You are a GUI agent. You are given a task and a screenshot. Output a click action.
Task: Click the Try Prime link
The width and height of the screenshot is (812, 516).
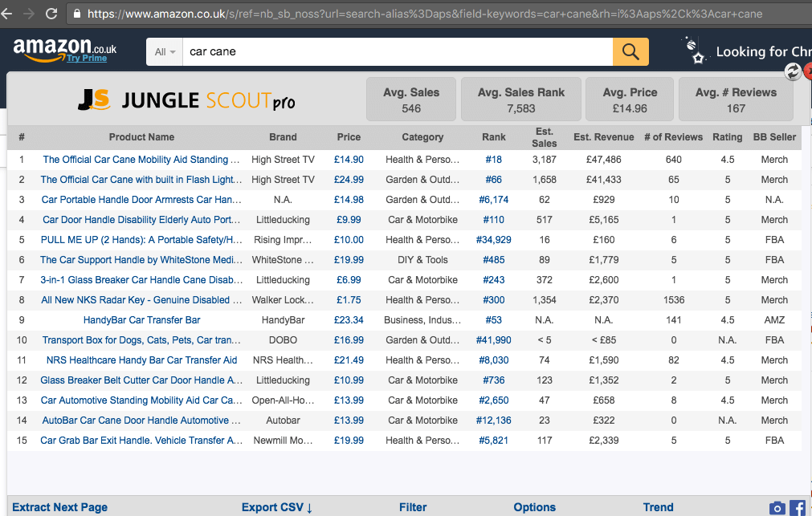point(87,58)
